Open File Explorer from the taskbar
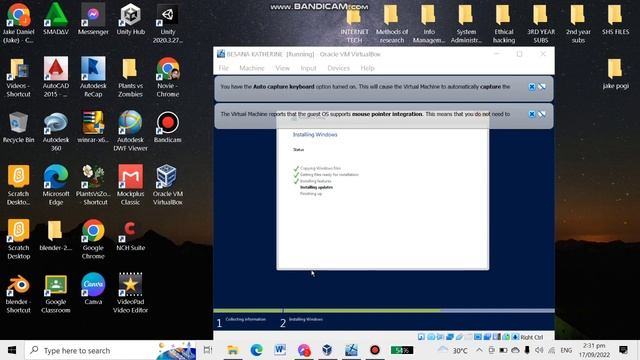640x360 pixels. click(233, 350)
